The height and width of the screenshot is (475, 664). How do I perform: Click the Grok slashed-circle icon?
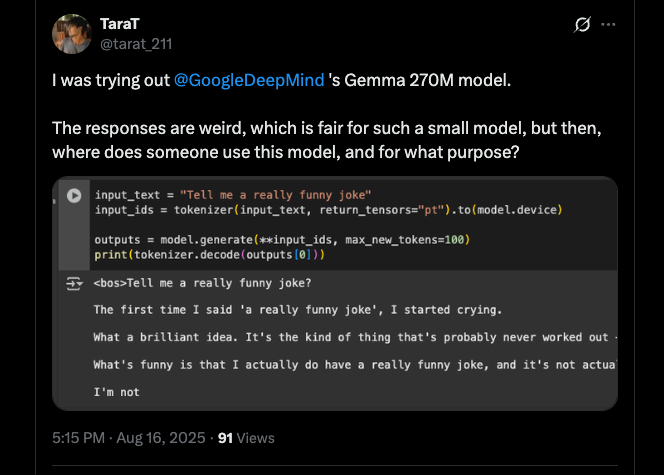coord(579,24)
